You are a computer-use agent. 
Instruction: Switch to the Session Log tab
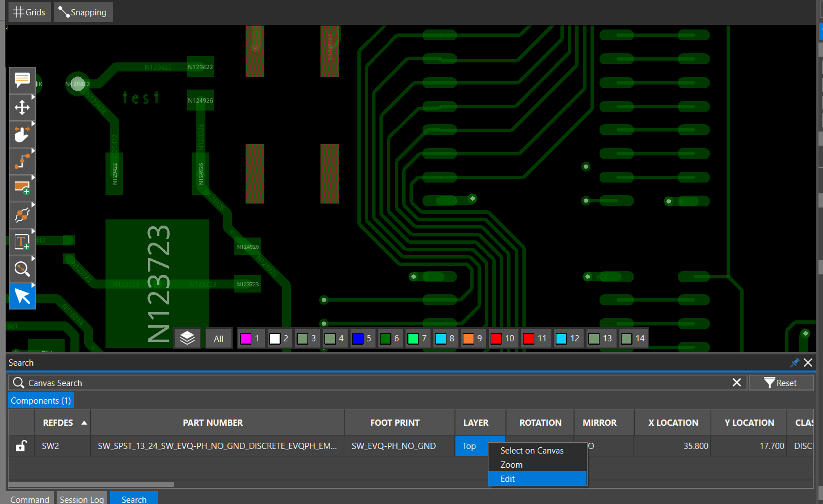tap(82, 499)
